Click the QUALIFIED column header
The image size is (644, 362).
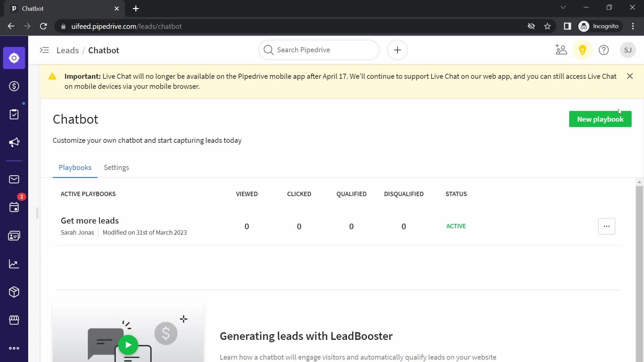point(352,194)
